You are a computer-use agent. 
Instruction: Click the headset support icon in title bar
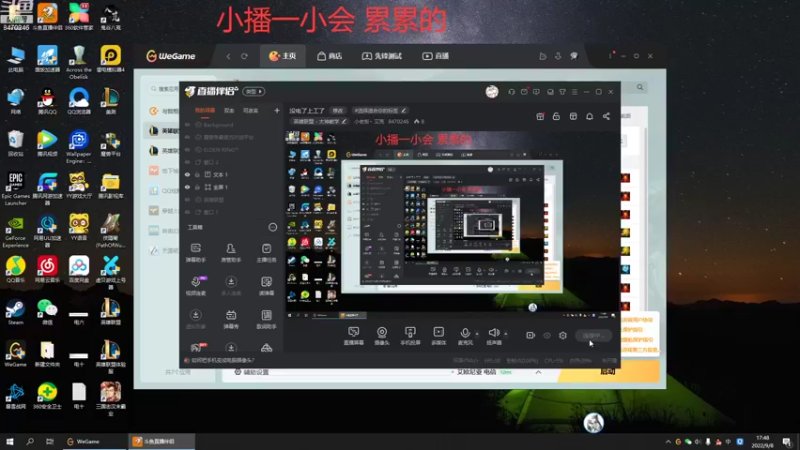pyautogui.click(x=511, y=92)
